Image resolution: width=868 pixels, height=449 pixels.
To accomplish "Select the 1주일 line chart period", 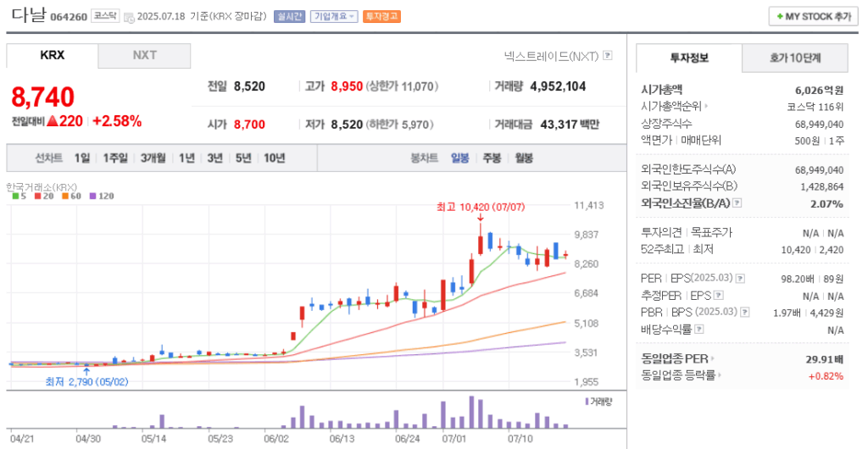I will click(115, 158).
